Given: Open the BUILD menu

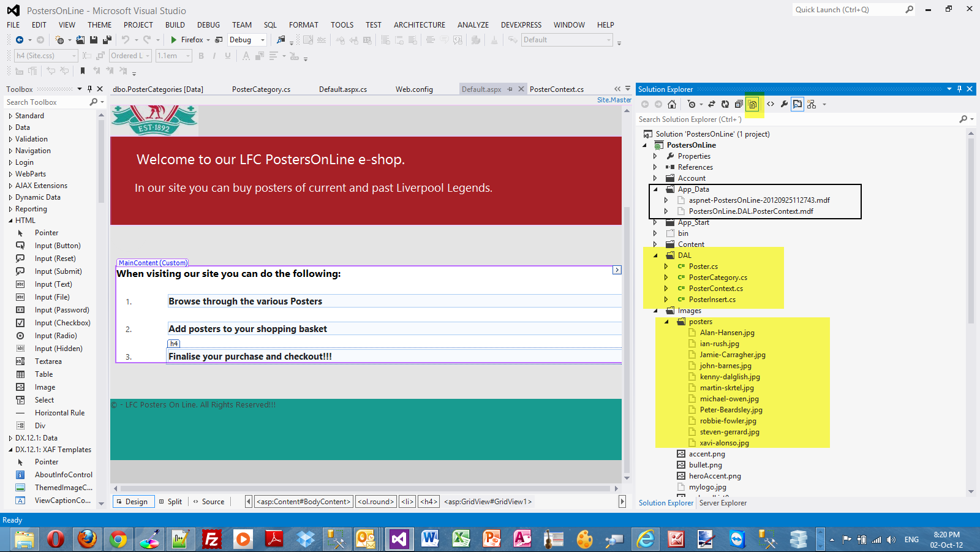Looking at the screenshot, I should (x=175, y=25).
